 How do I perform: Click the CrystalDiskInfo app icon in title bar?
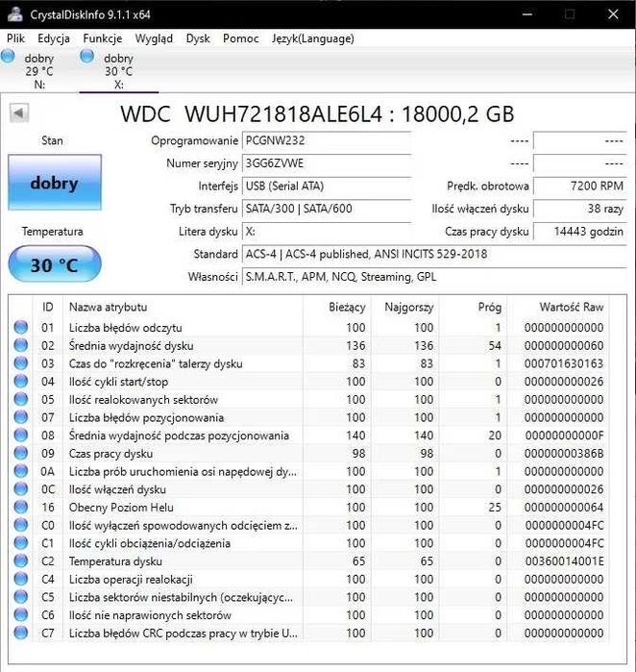click(x=15, y=14)
